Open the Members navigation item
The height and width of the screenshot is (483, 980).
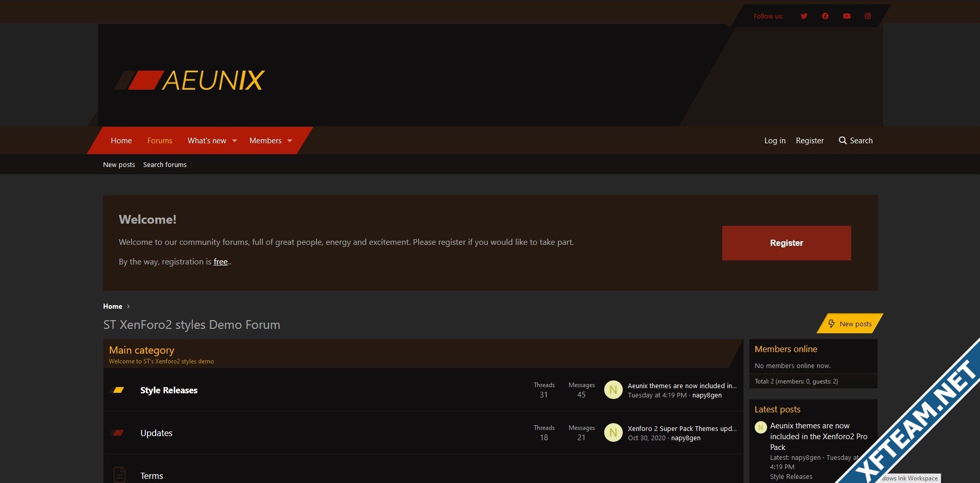tap(265, 141)
